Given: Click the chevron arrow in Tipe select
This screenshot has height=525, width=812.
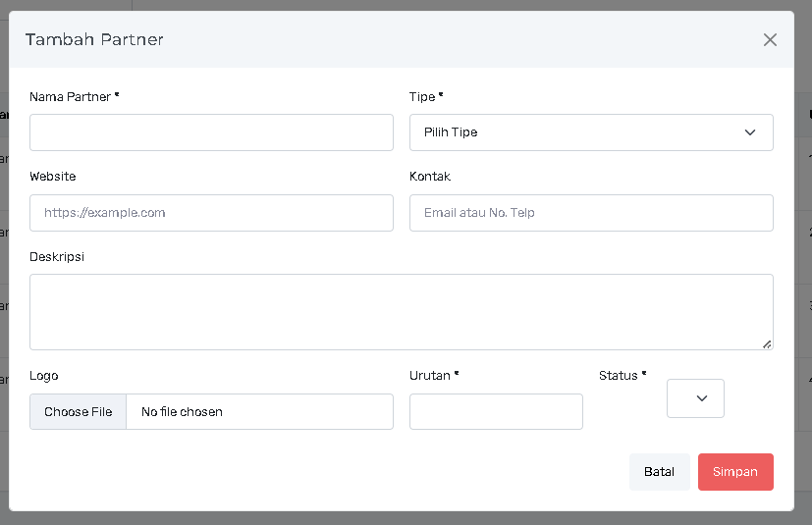Looking at the screenshot, I should (x=750, y=132).
